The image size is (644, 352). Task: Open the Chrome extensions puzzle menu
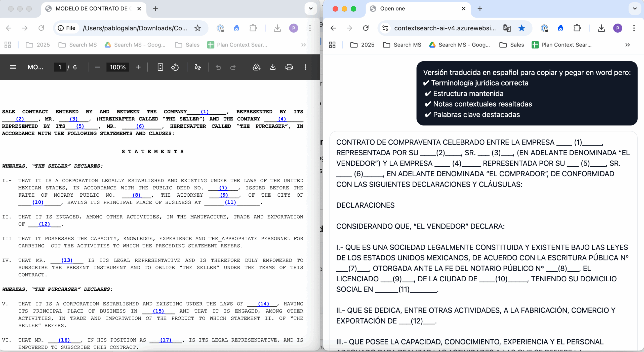click(x=253, y=28)
